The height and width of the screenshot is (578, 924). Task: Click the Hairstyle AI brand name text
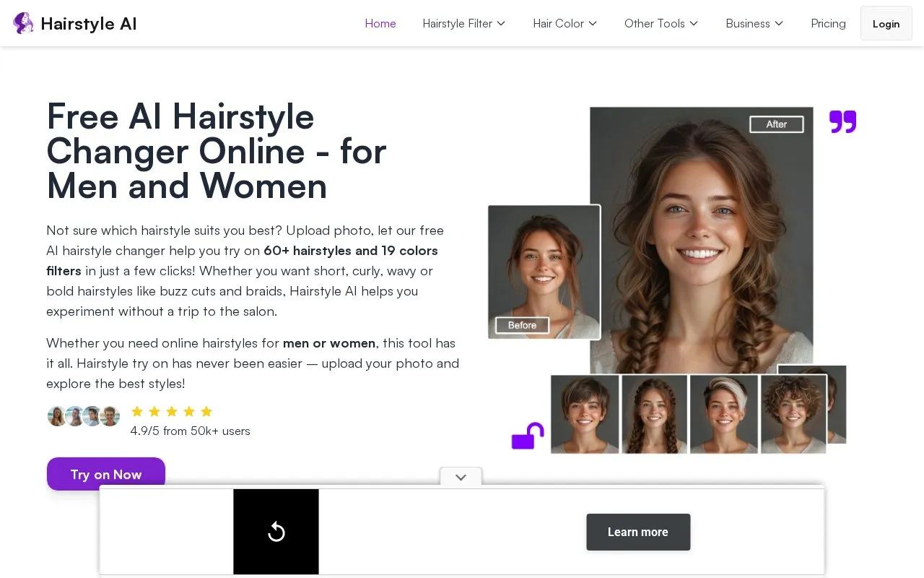point(89,23)
